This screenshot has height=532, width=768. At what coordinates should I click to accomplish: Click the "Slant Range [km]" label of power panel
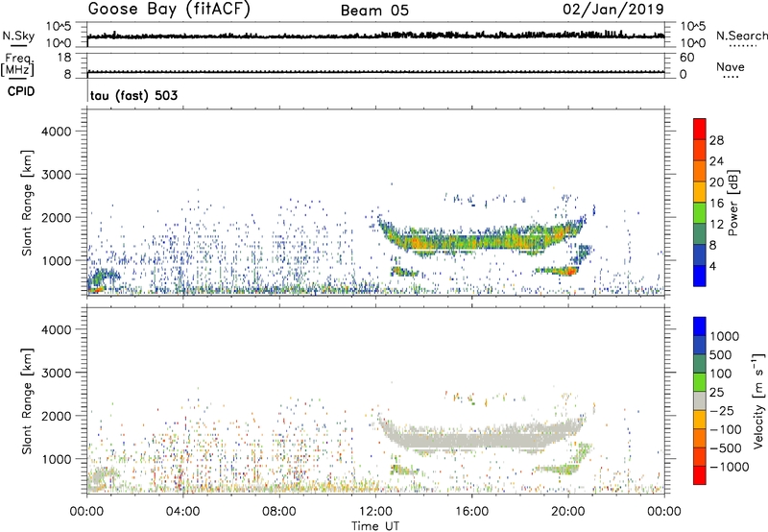tap(27, 203)
